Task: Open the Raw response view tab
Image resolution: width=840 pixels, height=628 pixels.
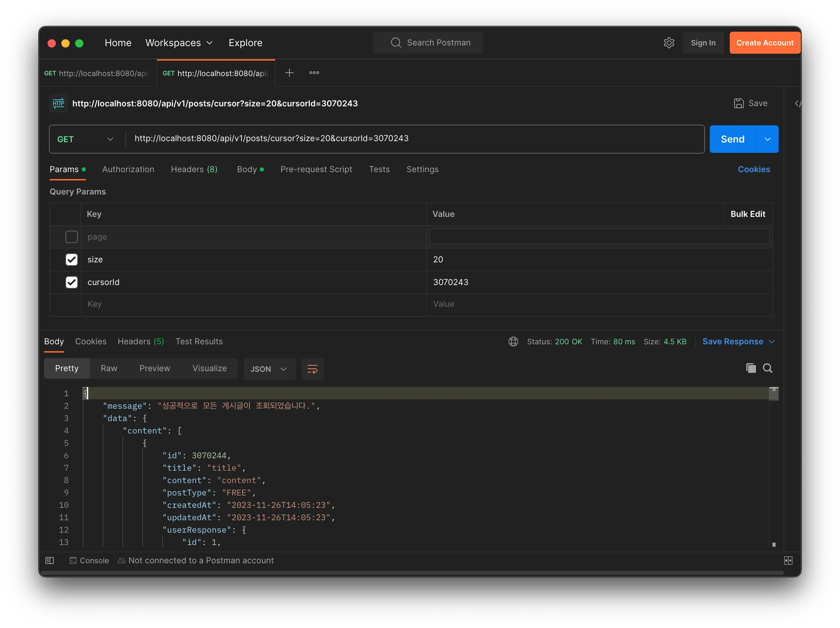Action: coord(109,368)
